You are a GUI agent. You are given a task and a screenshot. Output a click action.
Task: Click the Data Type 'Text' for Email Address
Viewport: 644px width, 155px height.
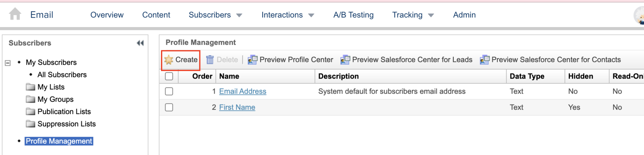(516, 91)
